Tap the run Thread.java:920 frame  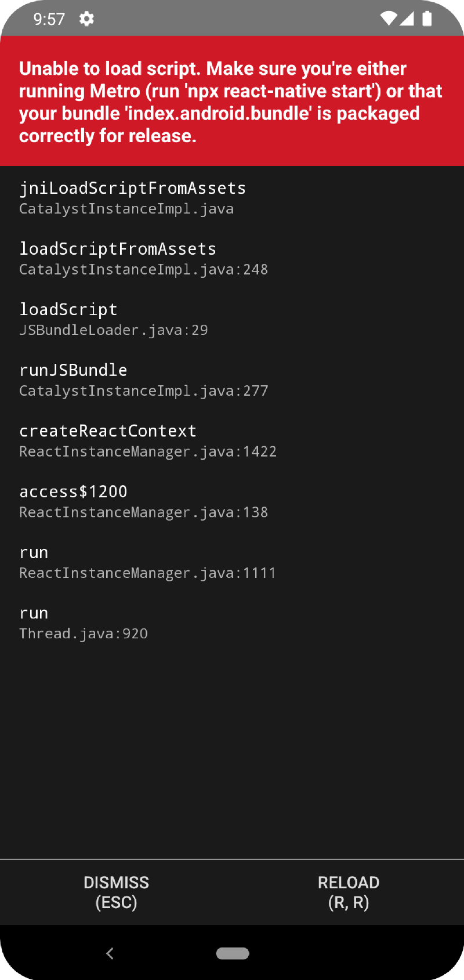83,623
